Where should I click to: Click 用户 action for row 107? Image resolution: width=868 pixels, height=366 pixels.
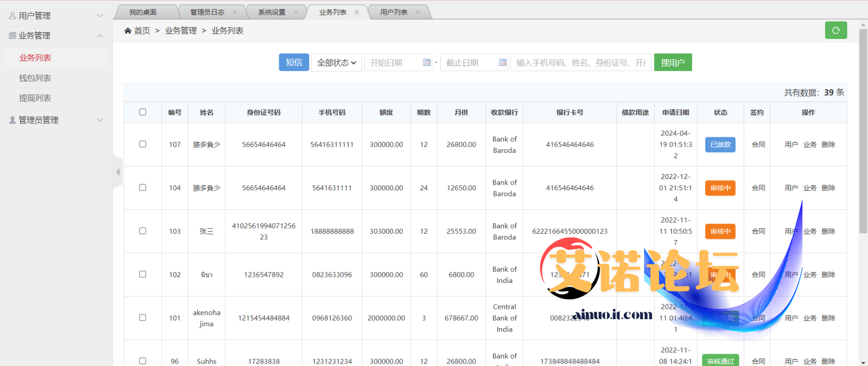792,144
